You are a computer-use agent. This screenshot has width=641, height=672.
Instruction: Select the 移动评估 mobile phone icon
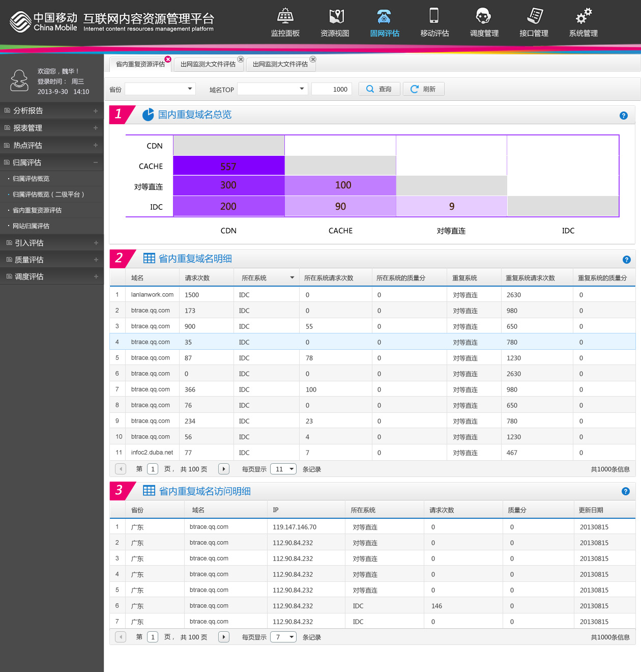coord(434,16)
